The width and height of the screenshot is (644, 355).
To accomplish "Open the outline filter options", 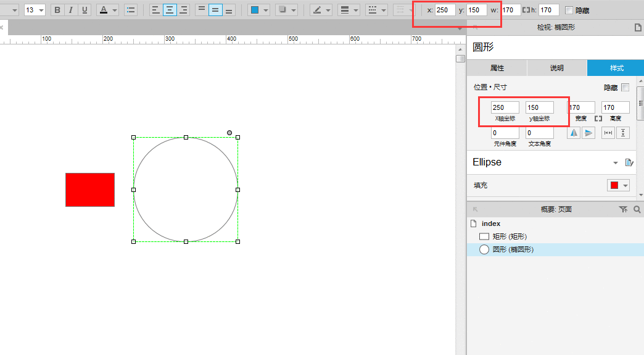I will pos(623,209).
